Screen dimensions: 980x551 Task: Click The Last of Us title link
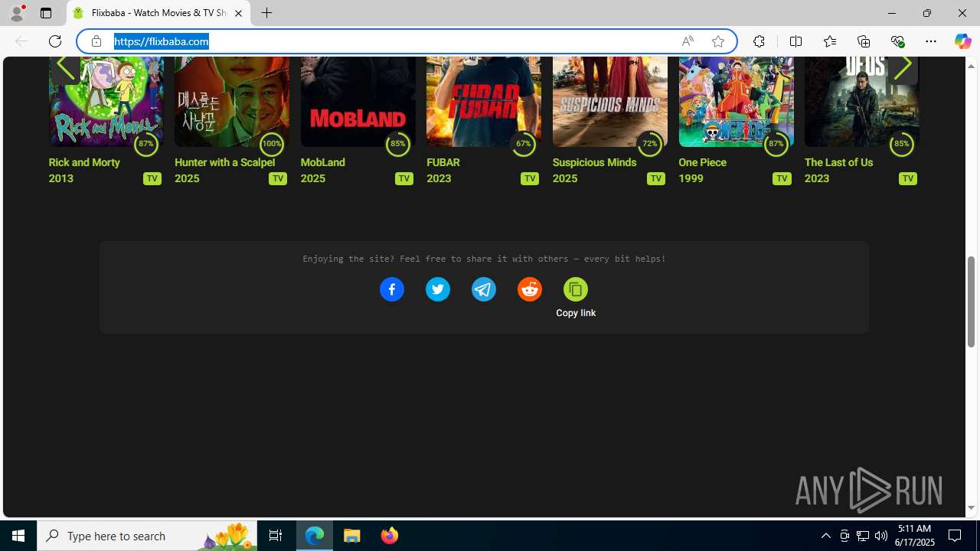(838, 162)
